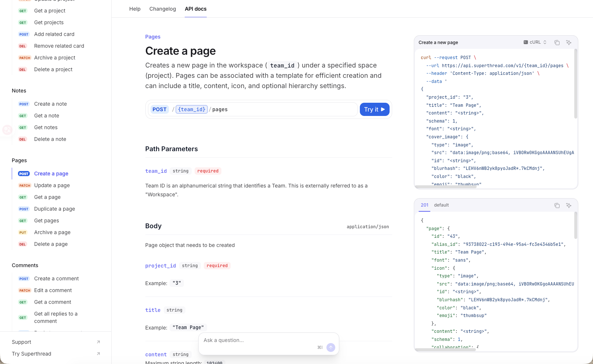593x364 pixels.
Task: Submit question with the arrow send button
Action: 330,347
